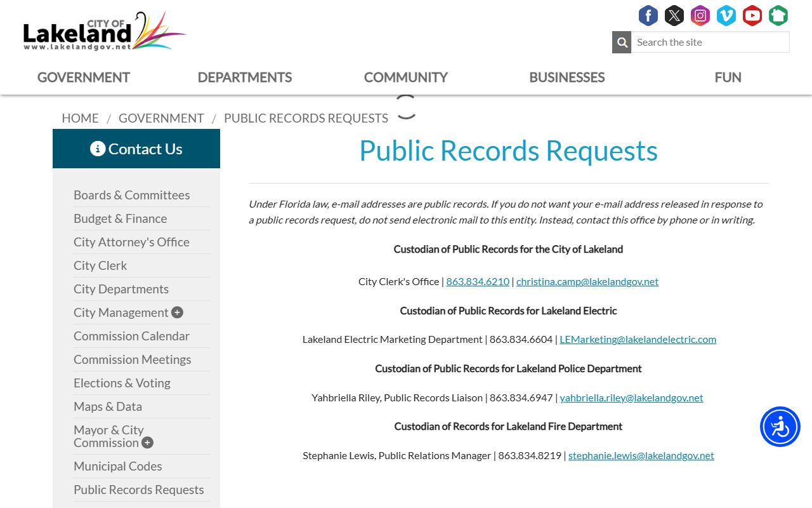Open City Departments sidebar link
Screen dimensions: 812x508
(121, 289)
